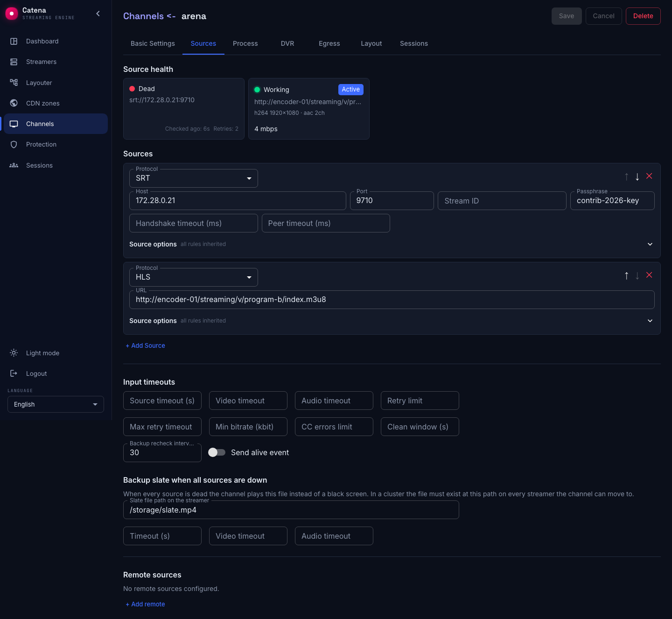Toggle the Send alive event switch

coord(217,452)
